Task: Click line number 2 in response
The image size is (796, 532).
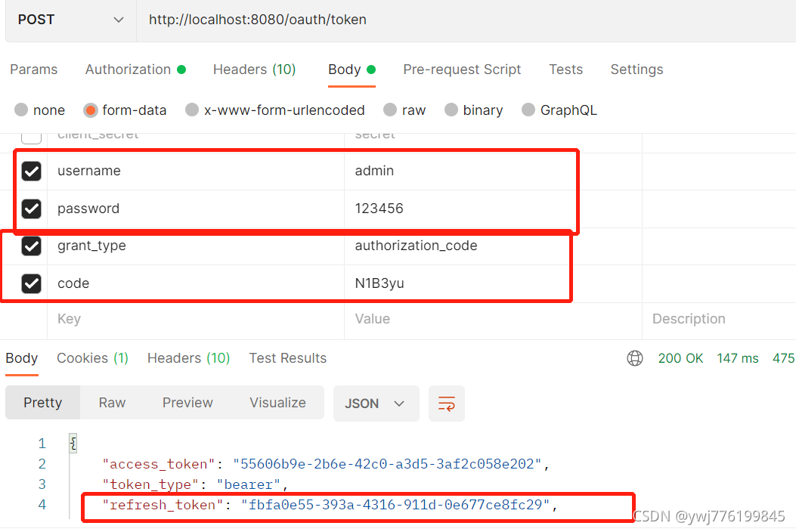Action: coord(42,464)
